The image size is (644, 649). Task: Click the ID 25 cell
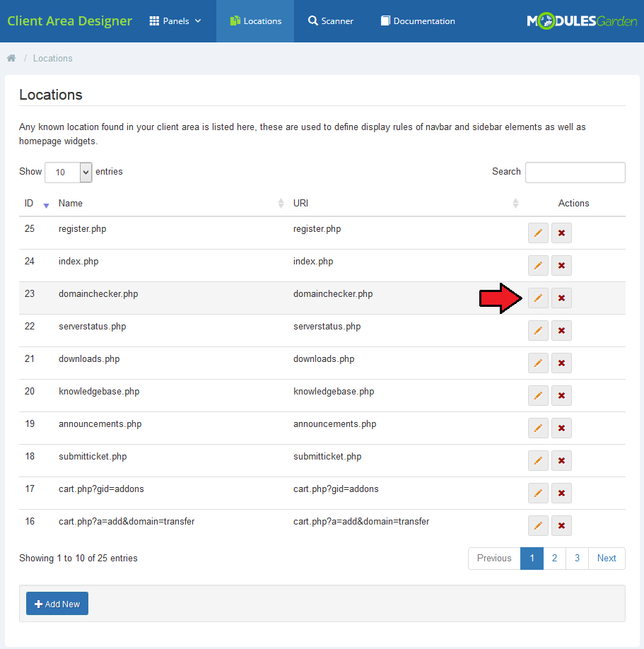[30, 229]
